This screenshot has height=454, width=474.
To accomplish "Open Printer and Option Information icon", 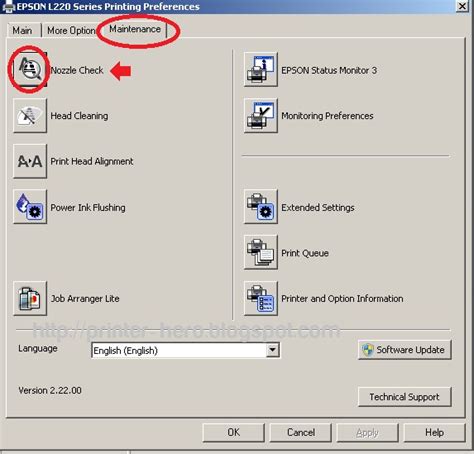I will (x=261, y=298).
